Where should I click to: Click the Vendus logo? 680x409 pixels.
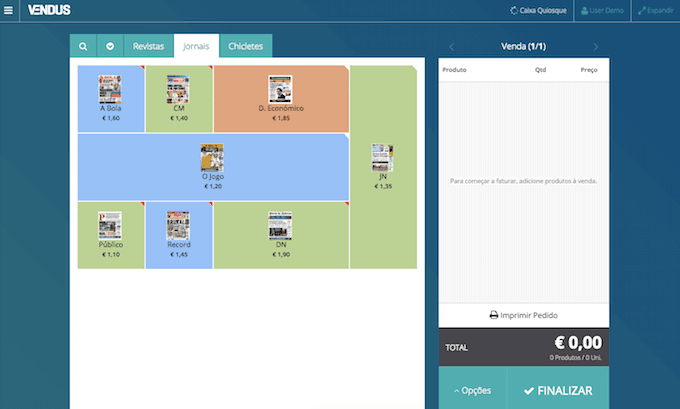(49, 10)
